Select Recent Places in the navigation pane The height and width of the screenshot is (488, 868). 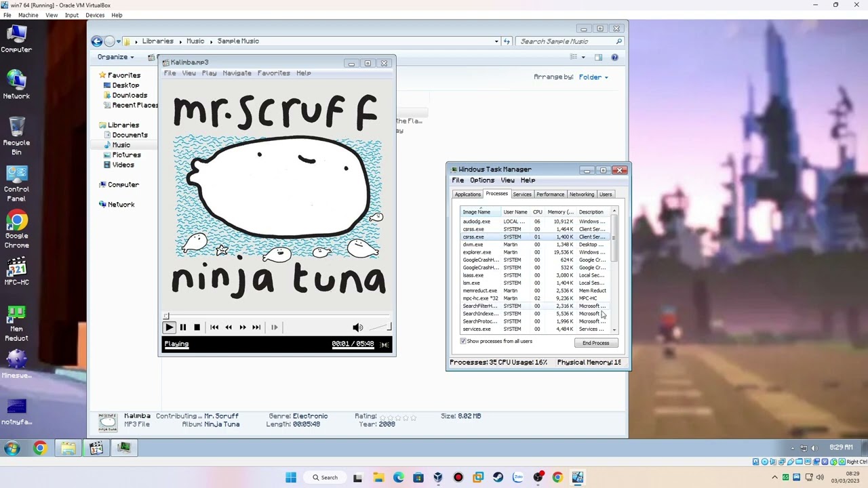click(x=132, y=106)
